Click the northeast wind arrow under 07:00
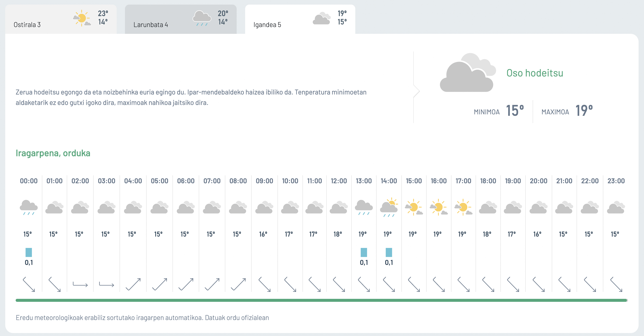This screenshot has height=336, width=644. tap(212, 284)
